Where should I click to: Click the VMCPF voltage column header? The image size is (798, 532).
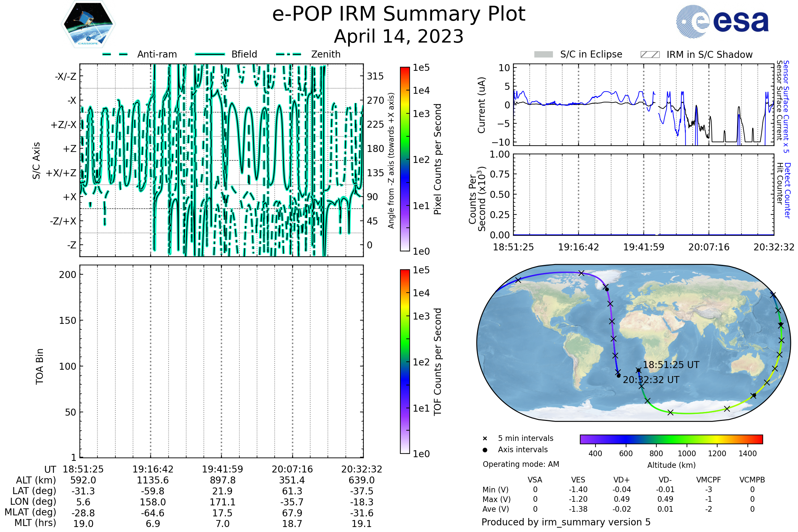(709, 480)
